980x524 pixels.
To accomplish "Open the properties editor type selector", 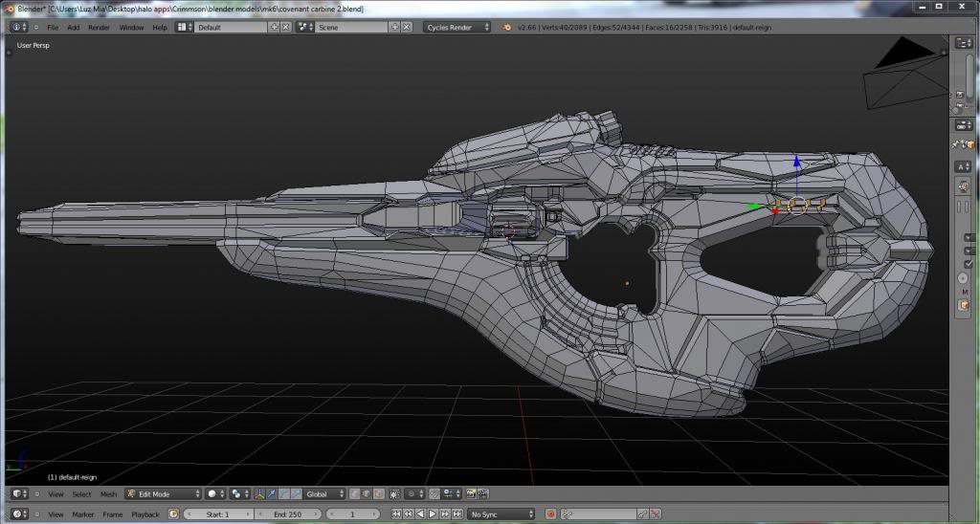I will [x=963, y=125].
